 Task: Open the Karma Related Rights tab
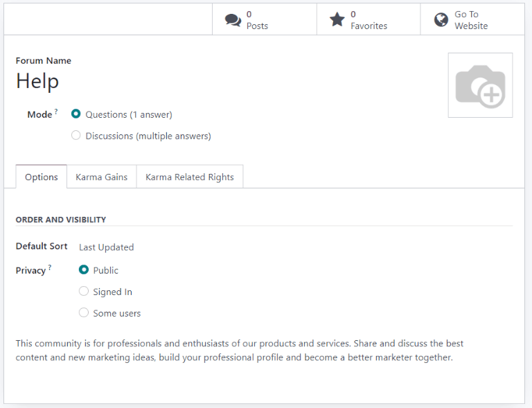point(190,177)
